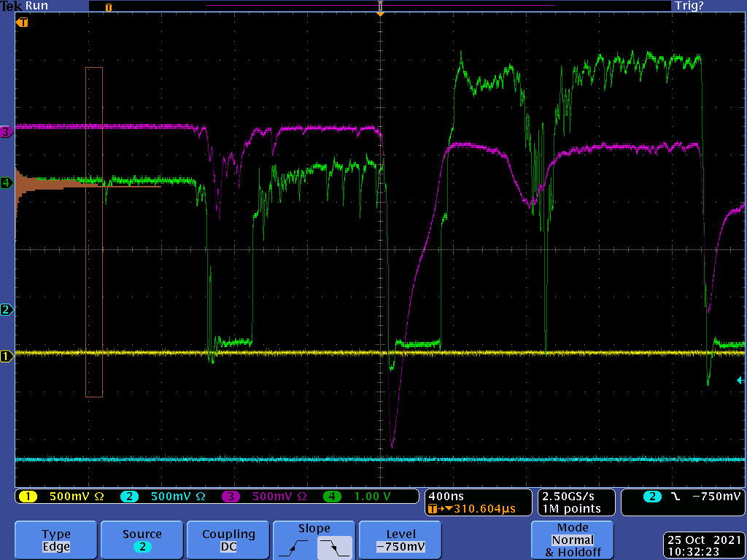Select the channel 3 magenta waveform marker
The image size is (747, 560).
[7, 132]
